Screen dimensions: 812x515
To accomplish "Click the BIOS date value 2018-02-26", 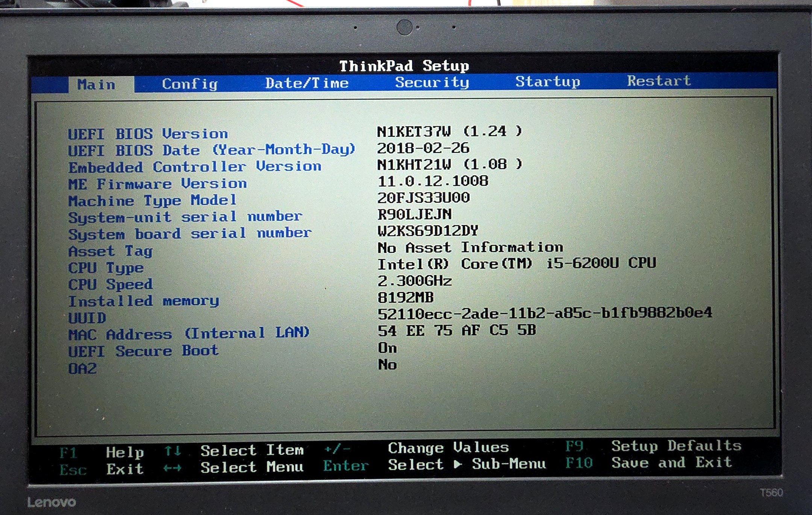I will tap(423, 148).
